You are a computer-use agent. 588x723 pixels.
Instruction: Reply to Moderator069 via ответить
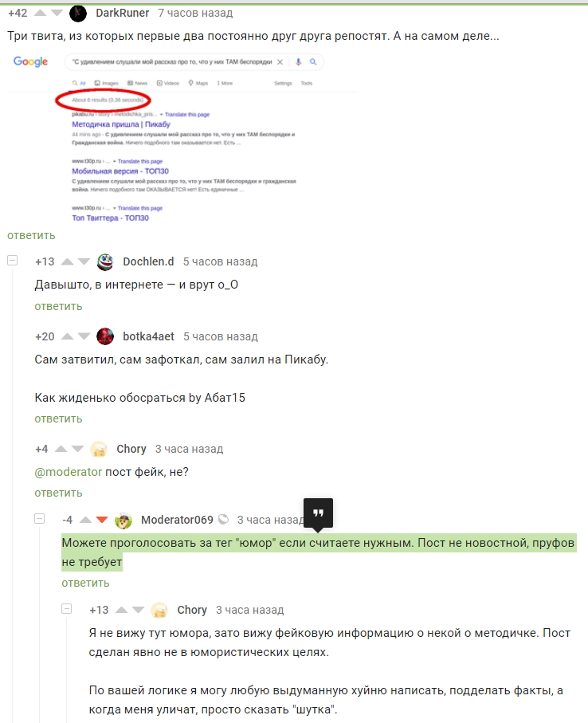[x=86, y=584]
